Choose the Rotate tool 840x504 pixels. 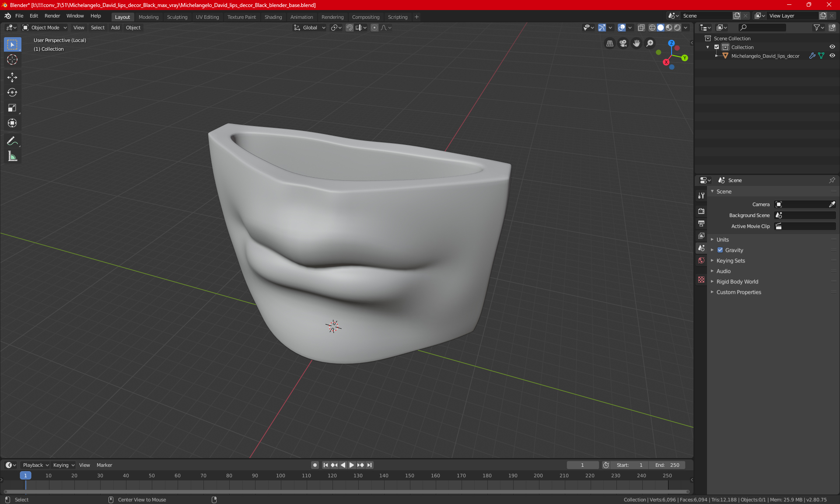(x=12, y=92)
